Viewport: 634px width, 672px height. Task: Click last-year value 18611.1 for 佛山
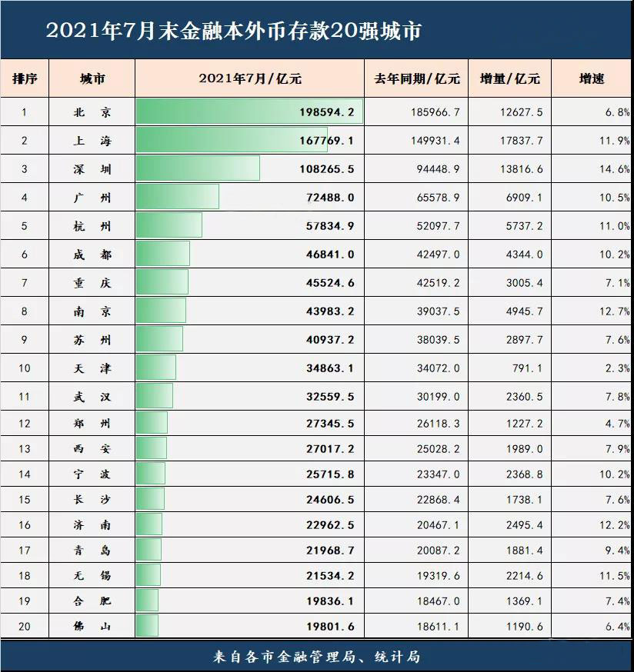click(439, 626)
